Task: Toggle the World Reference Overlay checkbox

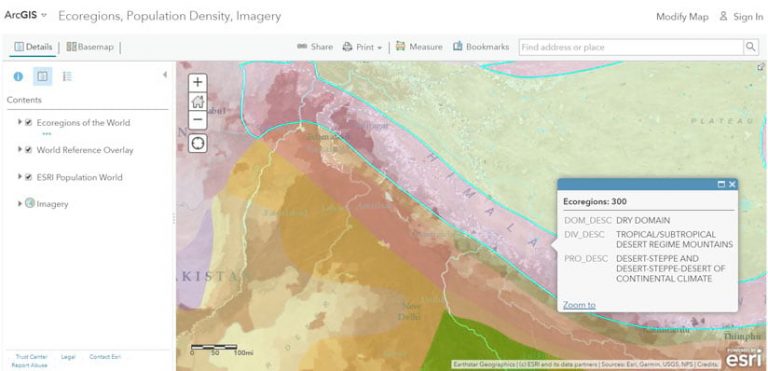Action: pos(28,150)
